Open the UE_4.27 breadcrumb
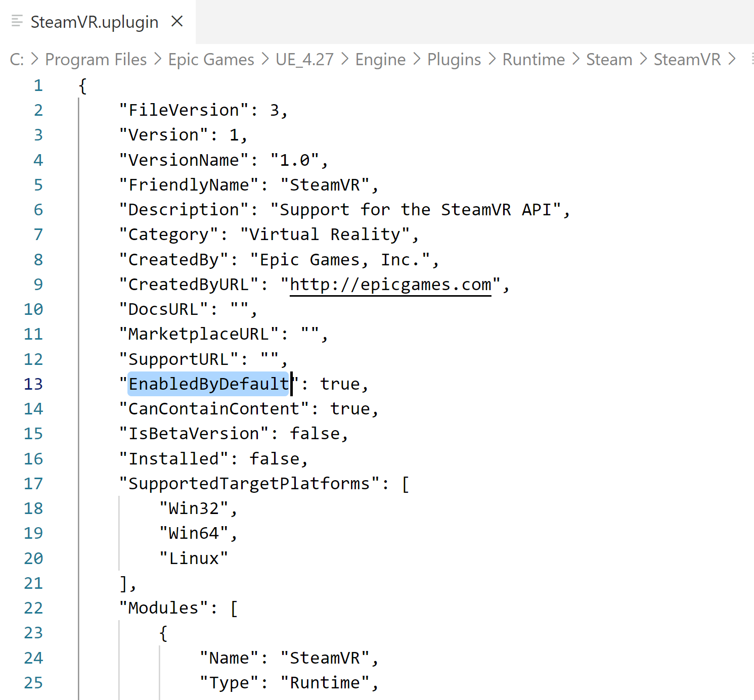The image size is (754, 700). click(304, 60)
